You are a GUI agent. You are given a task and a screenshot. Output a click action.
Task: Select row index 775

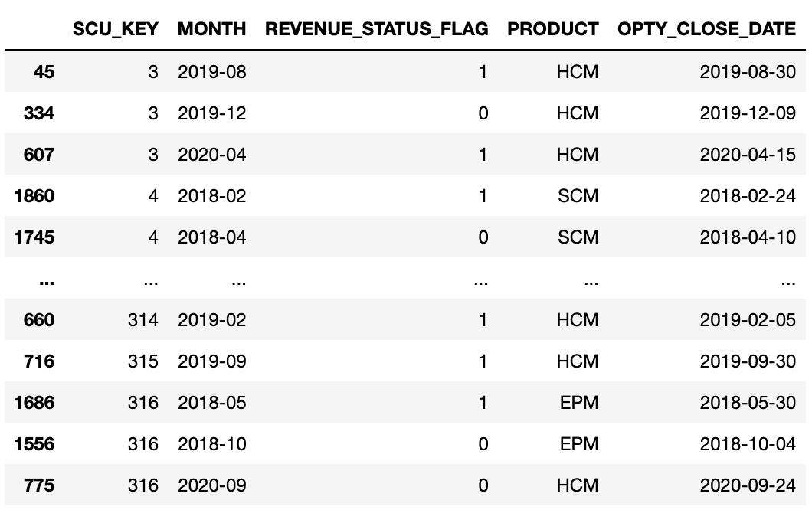(39, 485)
